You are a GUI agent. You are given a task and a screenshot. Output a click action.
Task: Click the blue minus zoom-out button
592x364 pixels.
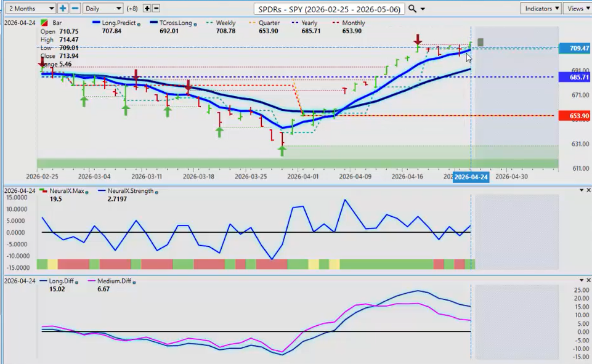(x=75, y=9)
